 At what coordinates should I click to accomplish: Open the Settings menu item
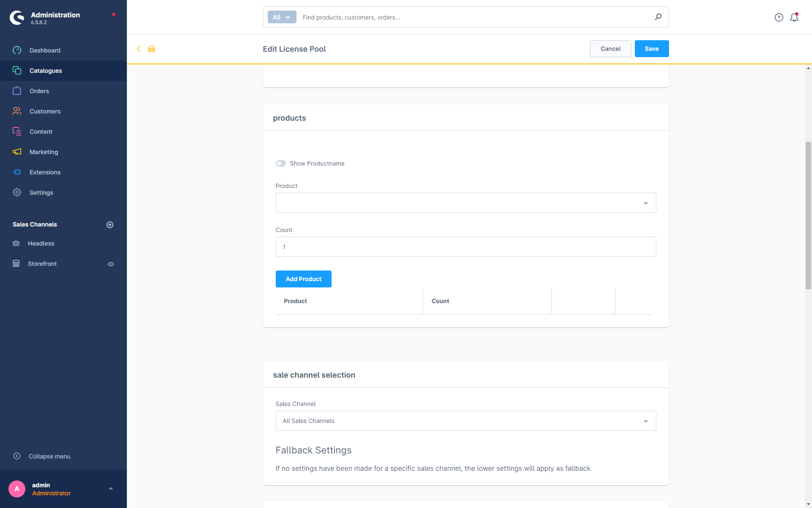coord(63,193)
